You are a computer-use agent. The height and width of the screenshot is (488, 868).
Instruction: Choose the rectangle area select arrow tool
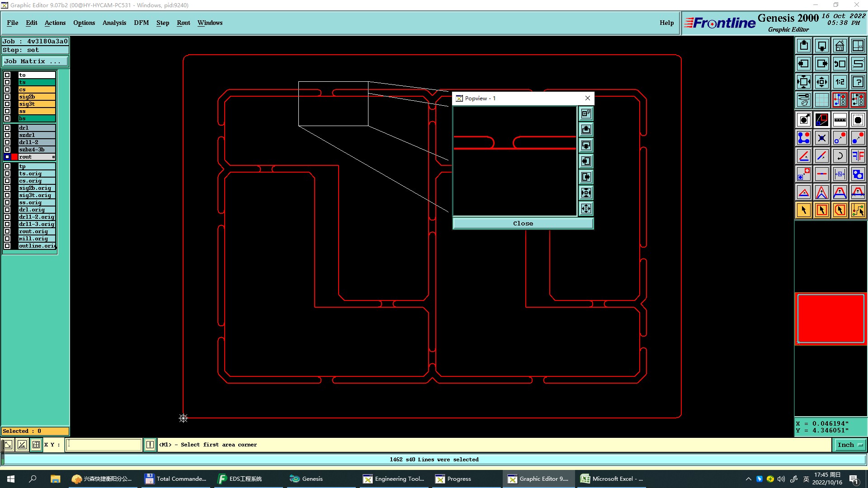pyautogui.click(x=821, y=210)
